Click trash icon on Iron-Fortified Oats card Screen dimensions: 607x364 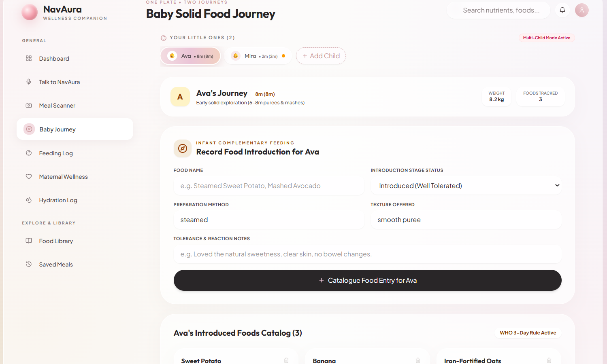[x=549, y=360]
